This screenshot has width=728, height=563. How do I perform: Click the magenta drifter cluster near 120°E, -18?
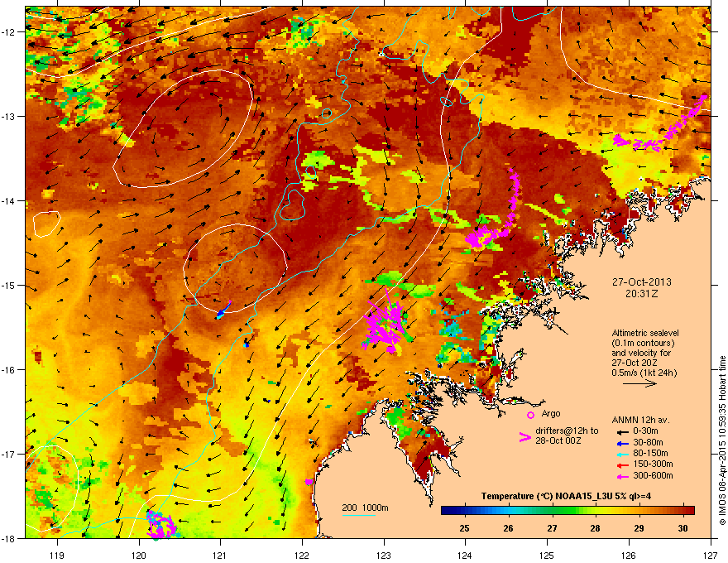[x=160, y=524]
